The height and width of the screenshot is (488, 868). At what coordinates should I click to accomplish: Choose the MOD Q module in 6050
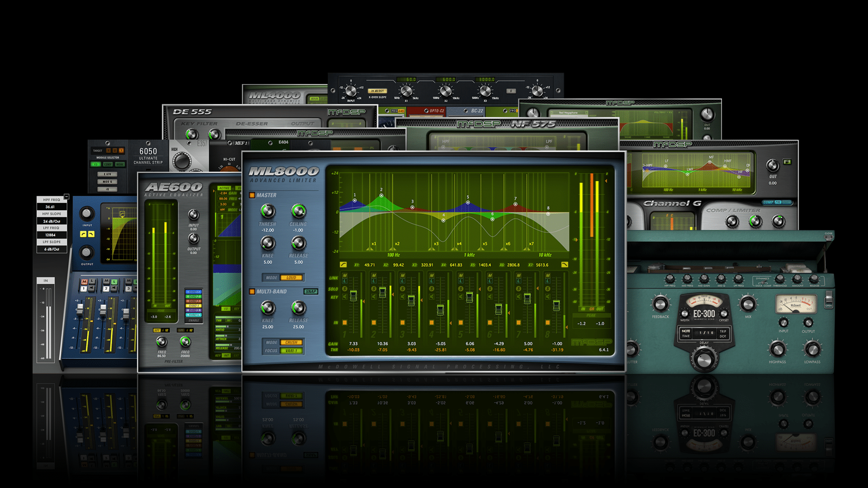click(108, 182)
